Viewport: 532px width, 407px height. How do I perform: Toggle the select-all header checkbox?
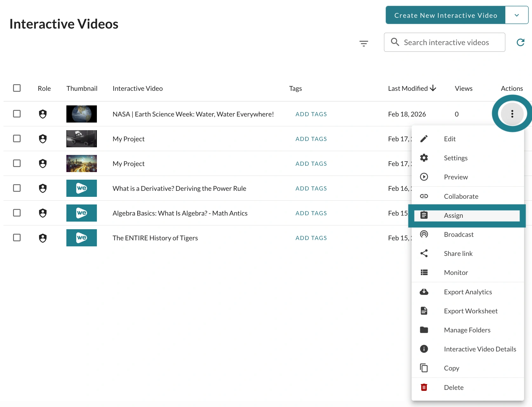17,88
